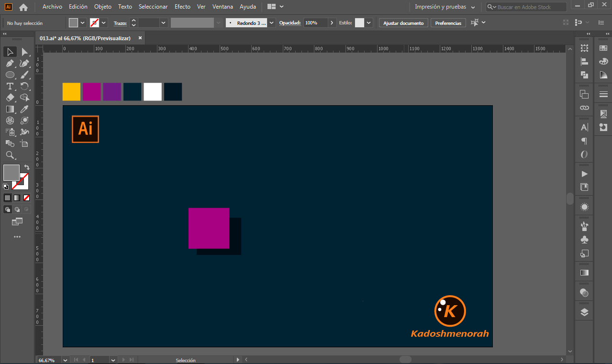Select the Gradient tool
The height and width of the screenshot is (364, 612).
[10, 109]
